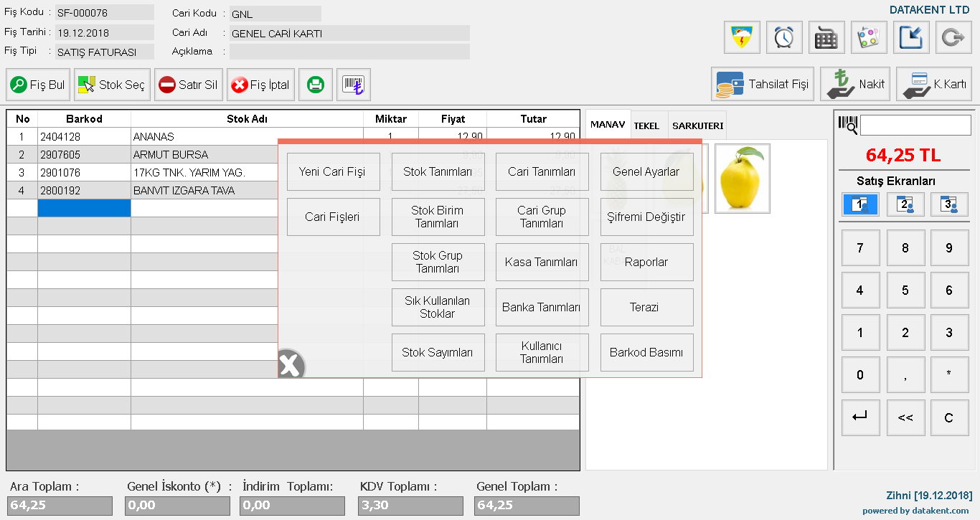Click the green printer icon button
The width and height of the screenshot is (980, 520).
pos(316,85)
